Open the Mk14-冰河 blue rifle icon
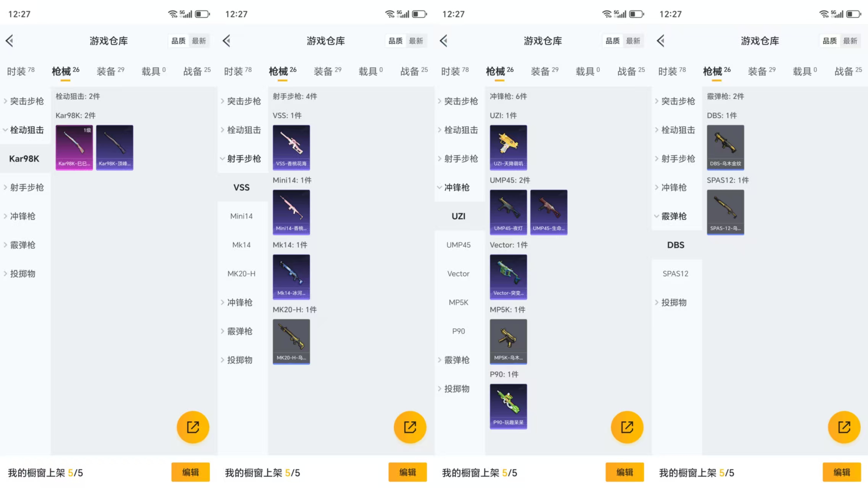 point(291,277)
